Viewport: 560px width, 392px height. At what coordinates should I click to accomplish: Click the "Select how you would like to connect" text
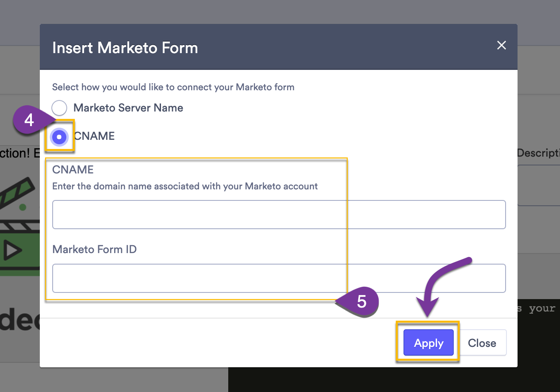(x=173, y=87)
